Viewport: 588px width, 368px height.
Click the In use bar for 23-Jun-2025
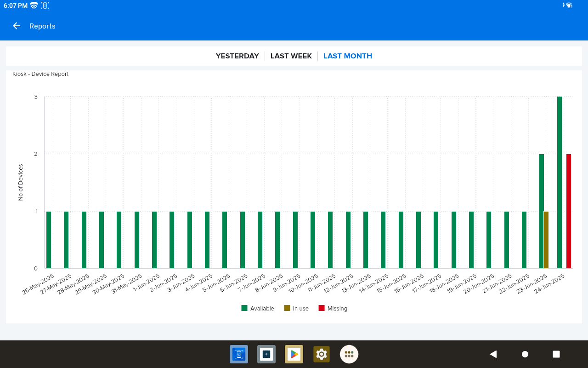(546, 240)
